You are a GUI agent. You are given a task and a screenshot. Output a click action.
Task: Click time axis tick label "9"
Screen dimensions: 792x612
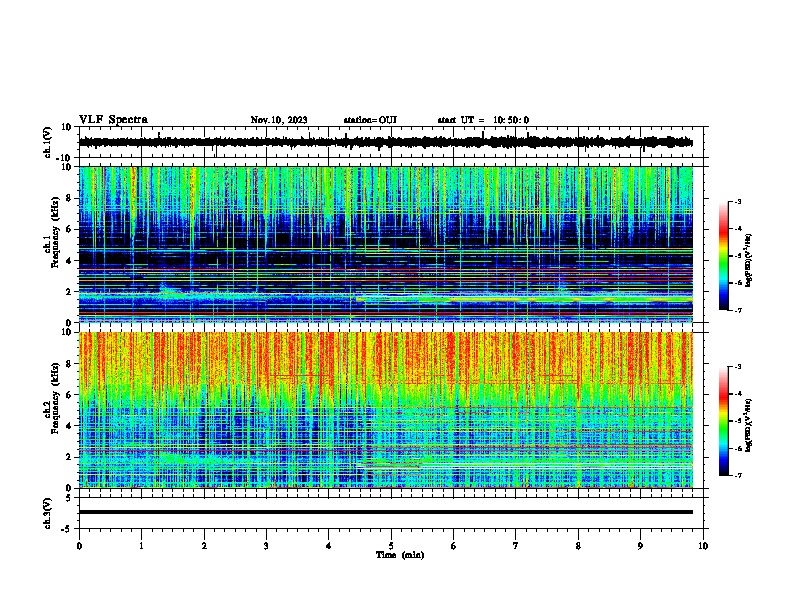[x=640, y=546]
